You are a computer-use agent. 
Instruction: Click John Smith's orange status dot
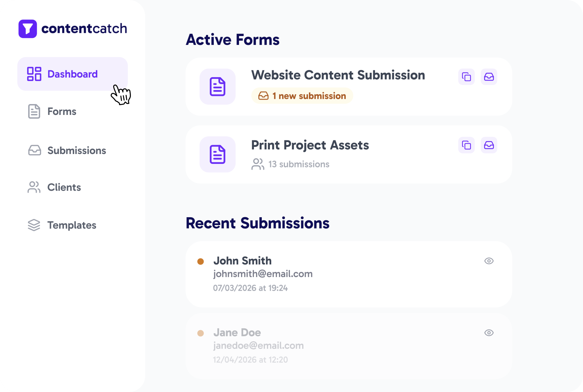[x=201, y=261]
